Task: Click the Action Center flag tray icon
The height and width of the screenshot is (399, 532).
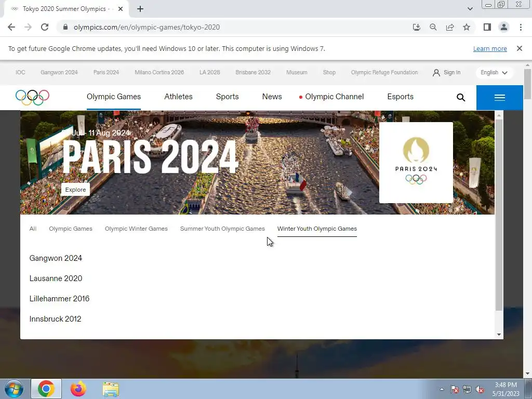Action: point(454,389)
